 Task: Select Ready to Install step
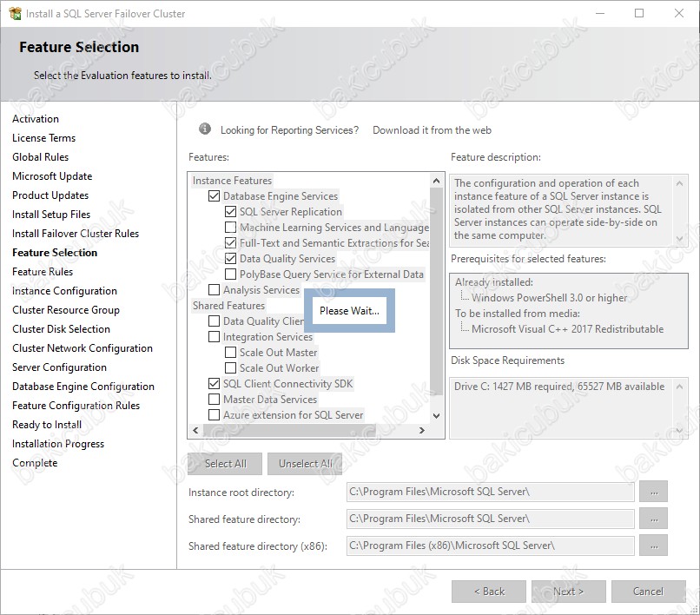(47, 425)
